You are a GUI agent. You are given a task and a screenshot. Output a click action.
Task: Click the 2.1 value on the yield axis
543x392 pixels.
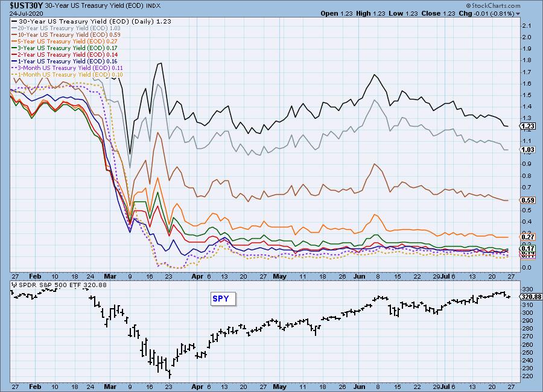click(x=526, y=25)
